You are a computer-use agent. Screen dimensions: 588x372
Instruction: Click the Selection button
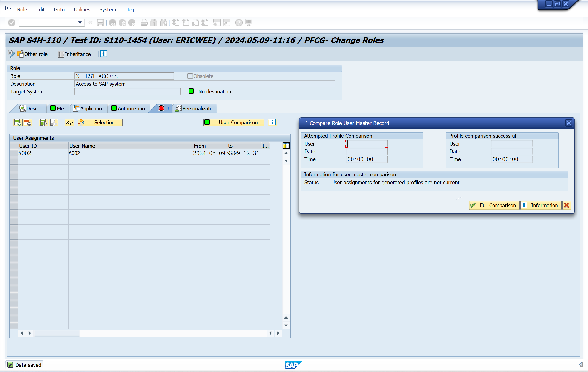click(x=100, y=122)
